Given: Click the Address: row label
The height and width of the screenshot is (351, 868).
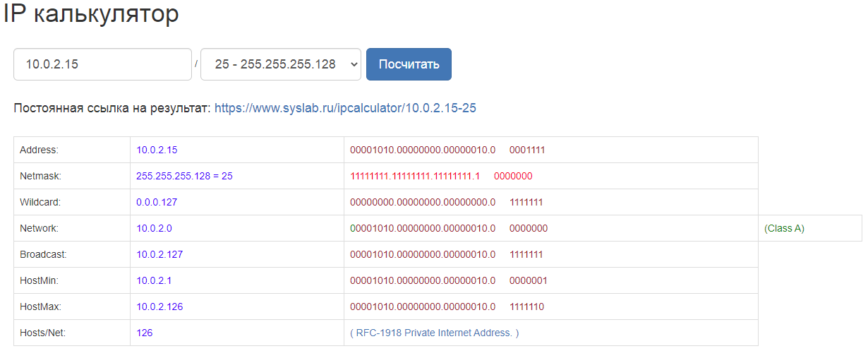Looking at the screenshot, I should coord(39,150).
